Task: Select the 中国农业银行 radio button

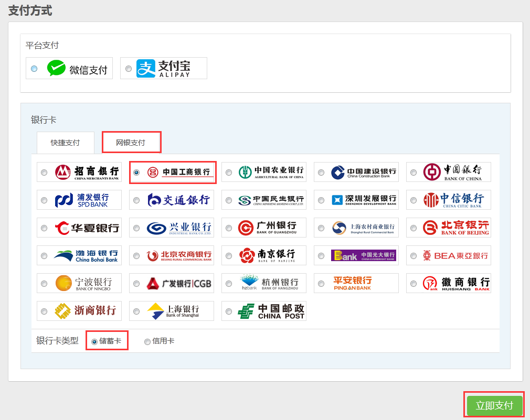Action: [x=229, y=173]
